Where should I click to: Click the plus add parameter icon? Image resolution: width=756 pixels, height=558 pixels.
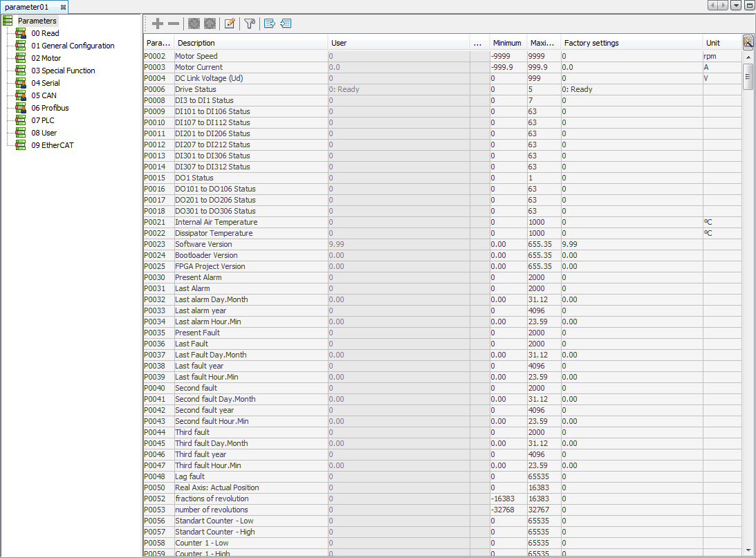coord(158,24)
